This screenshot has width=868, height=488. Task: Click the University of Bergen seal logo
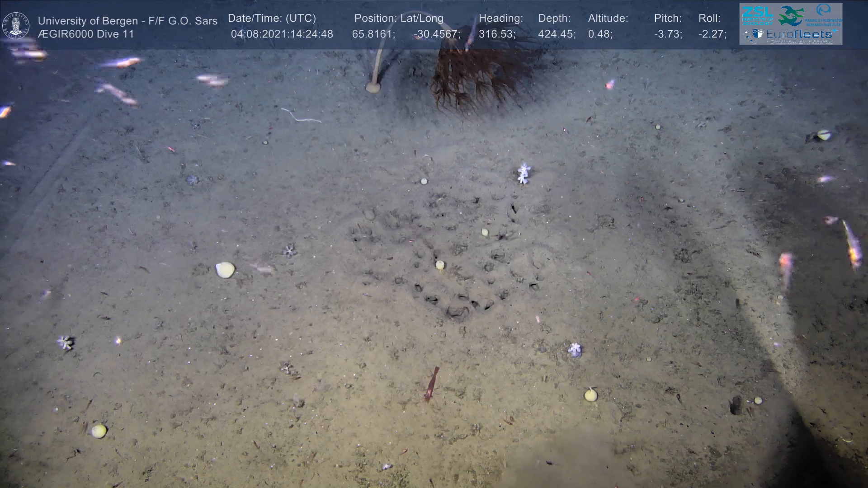(16, 25)
